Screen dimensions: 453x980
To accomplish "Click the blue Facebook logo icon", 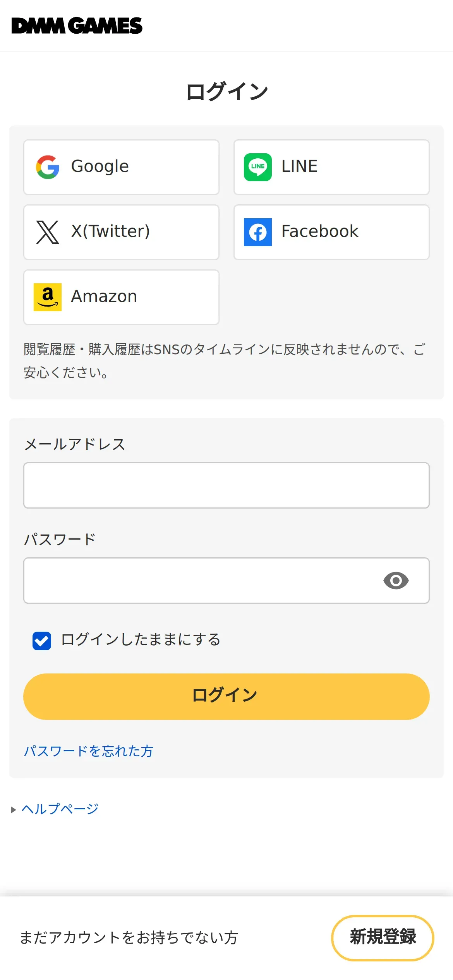I will tap(258, 232).
